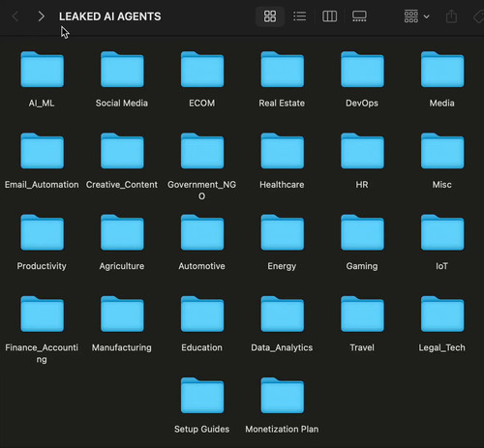484x448 pixels.
Task: Select the Productivity folder icon
Action: tap(42, 232)
